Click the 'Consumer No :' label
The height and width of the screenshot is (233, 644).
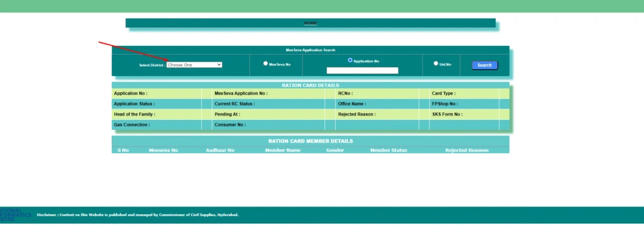pos(230,125)
